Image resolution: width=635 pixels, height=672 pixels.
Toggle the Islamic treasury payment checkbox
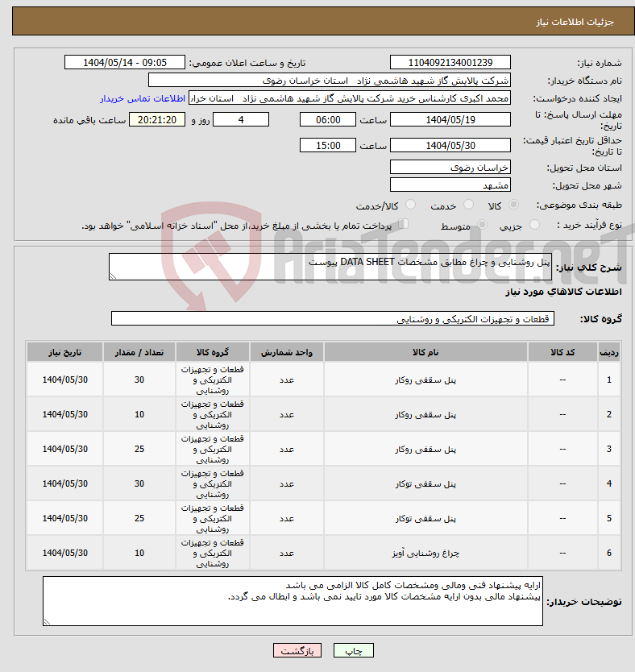[x=403, y=224]
